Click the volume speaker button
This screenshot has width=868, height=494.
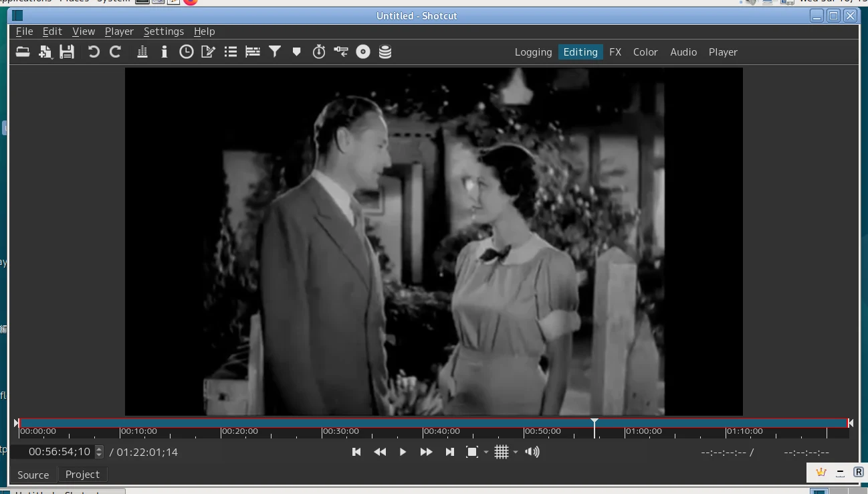[532, 452]
